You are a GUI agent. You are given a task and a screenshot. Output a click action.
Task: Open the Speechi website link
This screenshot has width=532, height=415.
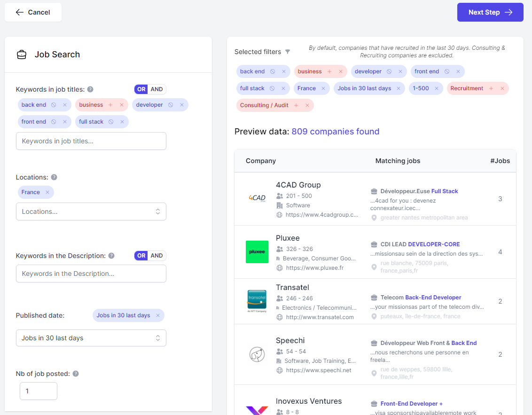[x=319, y=370]
